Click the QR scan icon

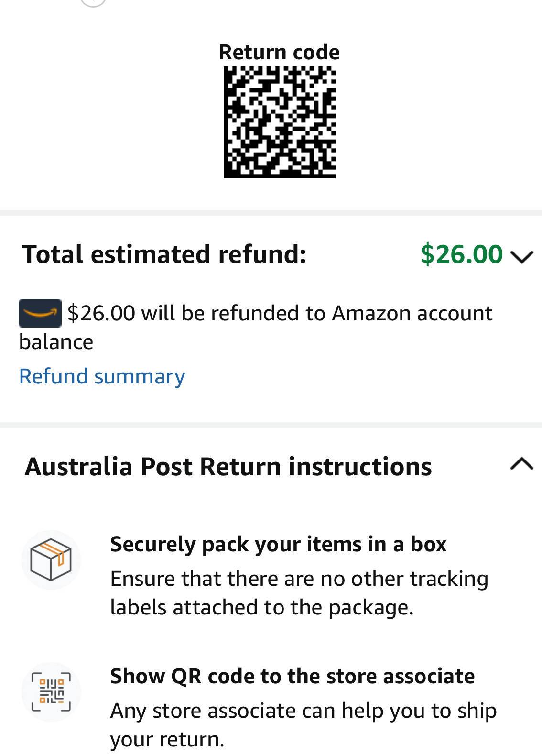(x=51, y=691)
